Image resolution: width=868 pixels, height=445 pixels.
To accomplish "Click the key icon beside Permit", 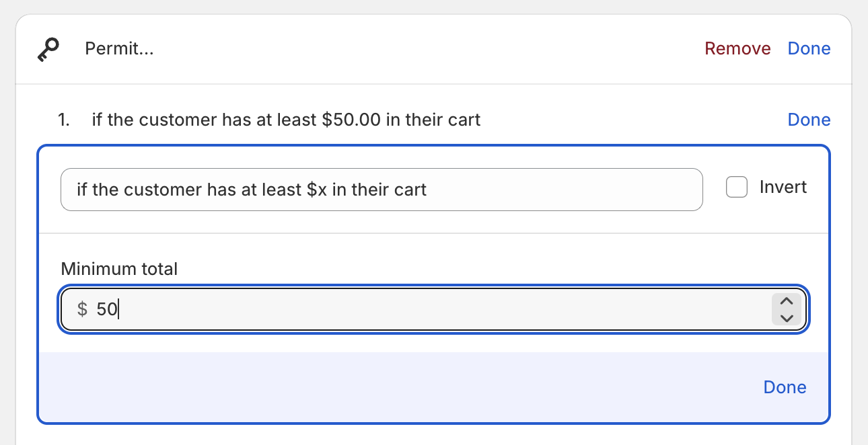I will tap(48, 49).
